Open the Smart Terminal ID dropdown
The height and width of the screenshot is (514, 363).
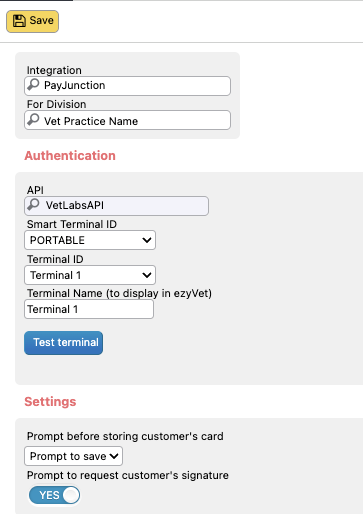pyautogui.click(x=90, y=240)
